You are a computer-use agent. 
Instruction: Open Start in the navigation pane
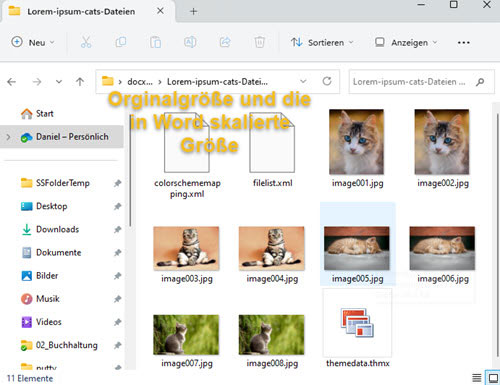coord(44,114)
